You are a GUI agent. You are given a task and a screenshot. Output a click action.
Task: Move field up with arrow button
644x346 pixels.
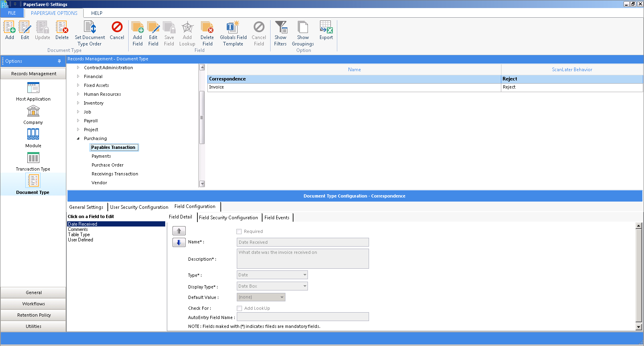coord(179,231)
